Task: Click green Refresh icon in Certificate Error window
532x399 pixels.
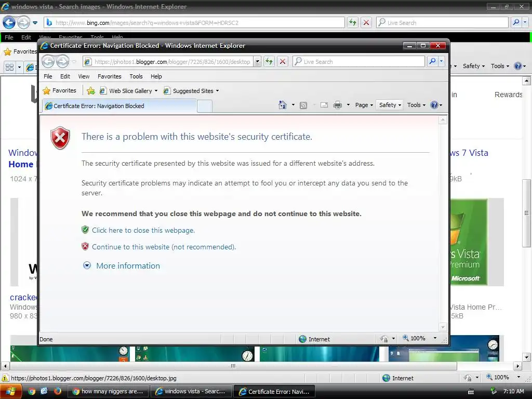Action: 269,61
